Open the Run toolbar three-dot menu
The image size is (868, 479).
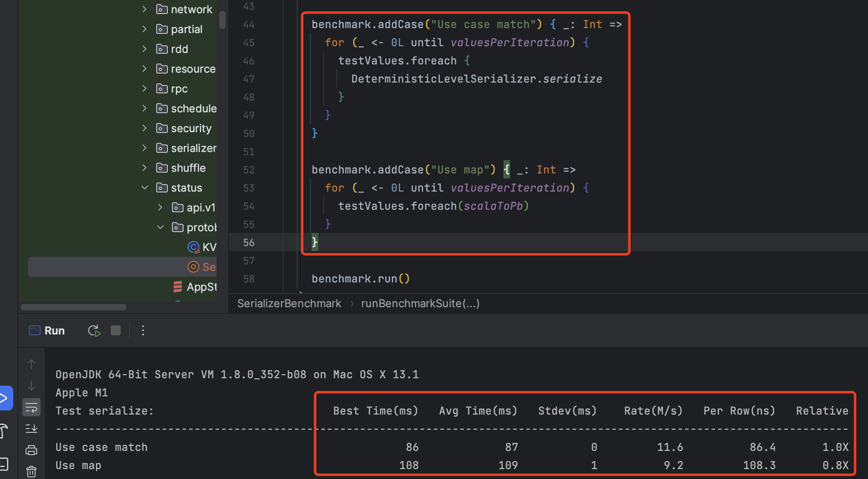pos(143,331)
